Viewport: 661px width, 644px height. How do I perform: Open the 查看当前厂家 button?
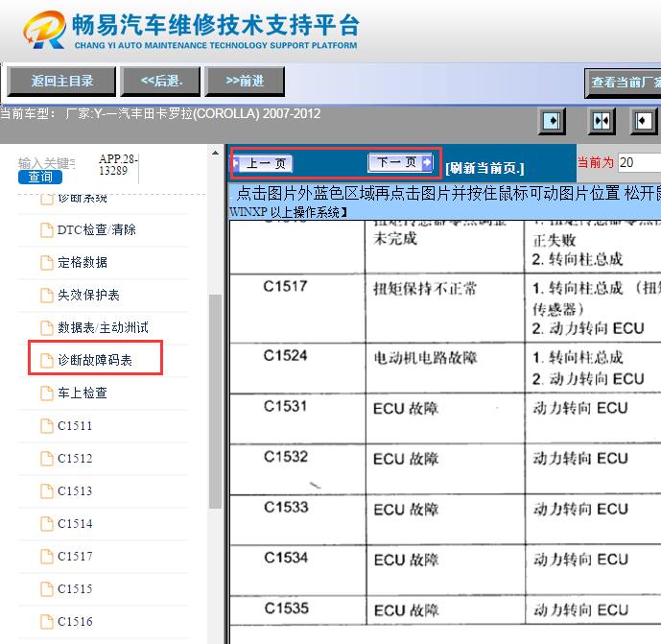click(x=623, y=83)
